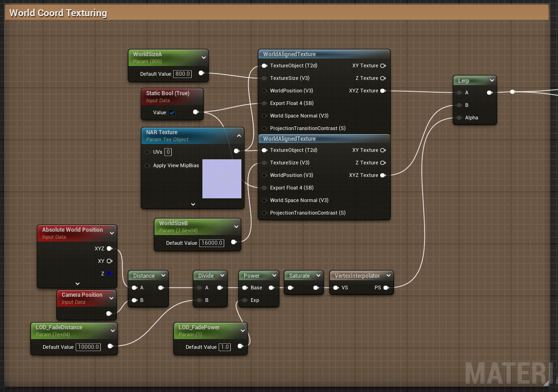Click NAR Texture output pin
The image size is (558, 392).
tap(237, 151)
